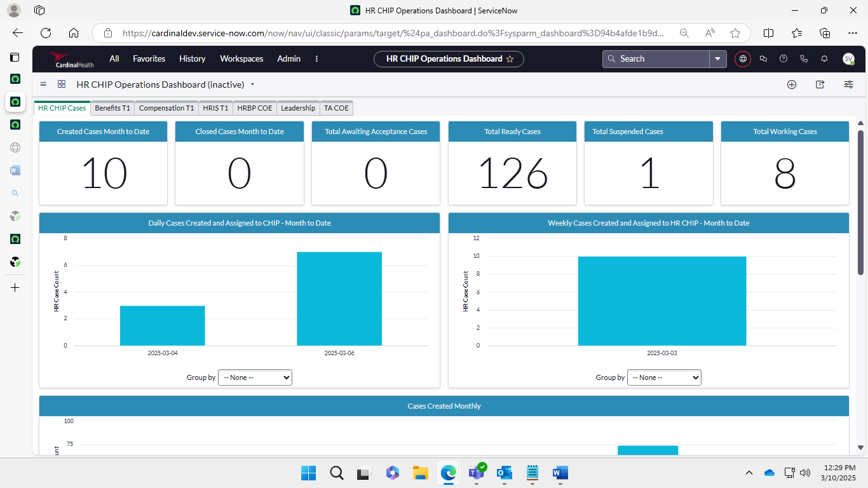Switch to the Leadership tab
868x488 pixels.
(298, 108)
